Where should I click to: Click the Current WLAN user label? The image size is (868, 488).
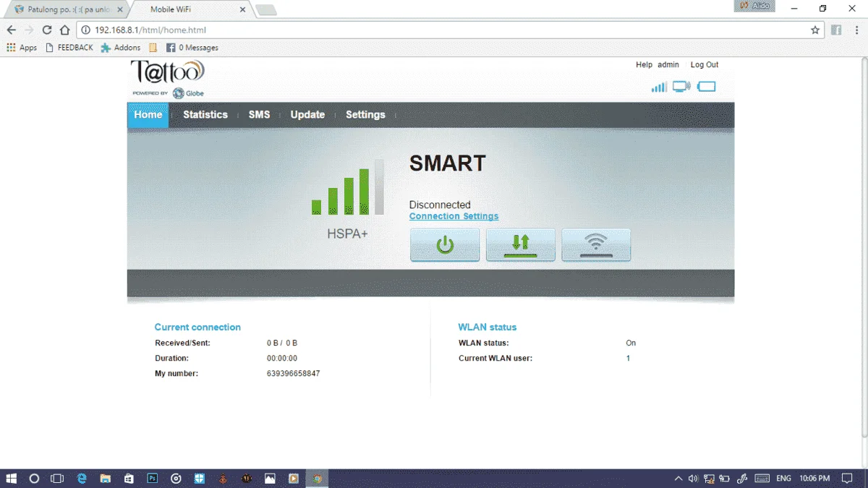pyautogui.click(x=495, y=359)
